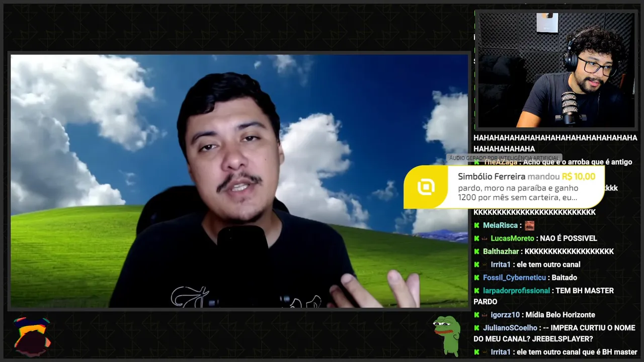
Task: Open the LucasMoreto username in chat
Action: pyautogui.click(x=512, y=238)
